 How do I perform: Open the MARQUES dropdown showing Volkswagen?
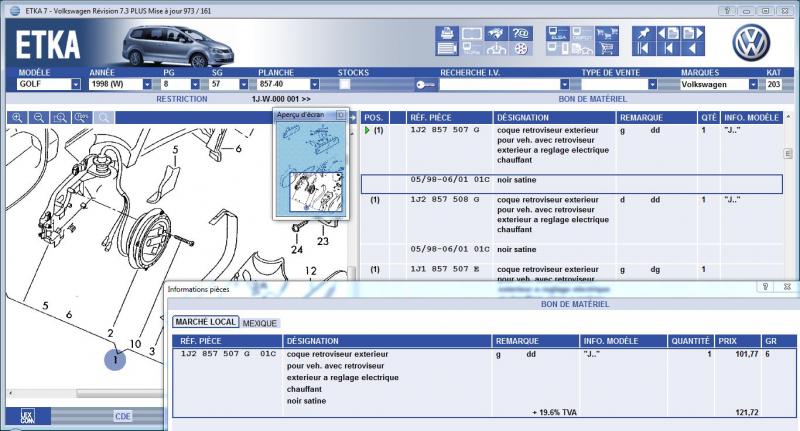click(x=753, y=84)
